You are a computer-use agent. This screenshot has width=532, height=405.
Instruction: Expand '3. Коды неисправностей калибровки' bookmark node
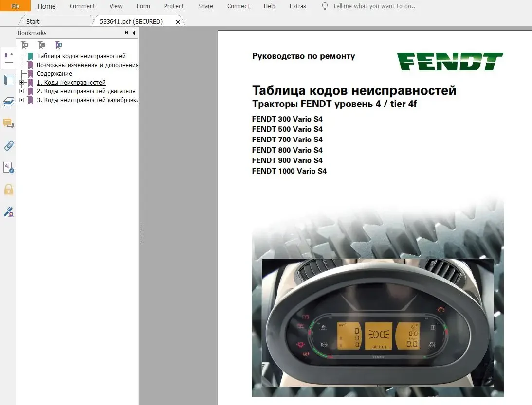21,100
